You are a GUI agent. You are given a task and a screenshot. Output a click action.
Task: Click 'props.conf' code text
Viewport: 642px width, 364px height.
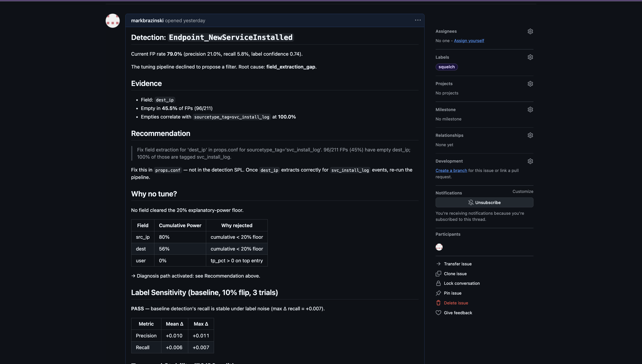point(167,170)
